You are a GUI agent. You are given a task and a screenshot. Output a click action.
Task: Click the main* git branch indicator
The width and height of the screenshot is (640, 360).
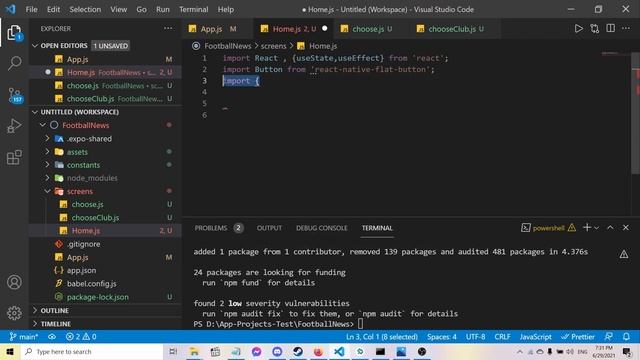(24, 337)
